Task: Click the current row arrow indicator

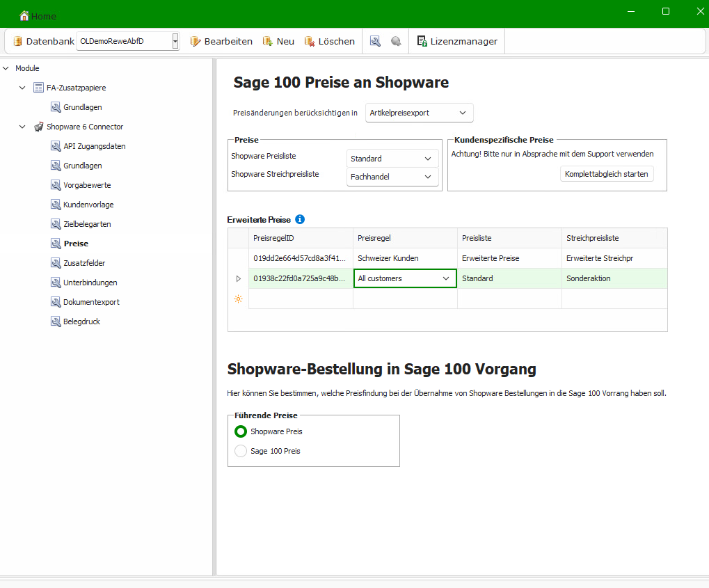Action: pos(238,278)
